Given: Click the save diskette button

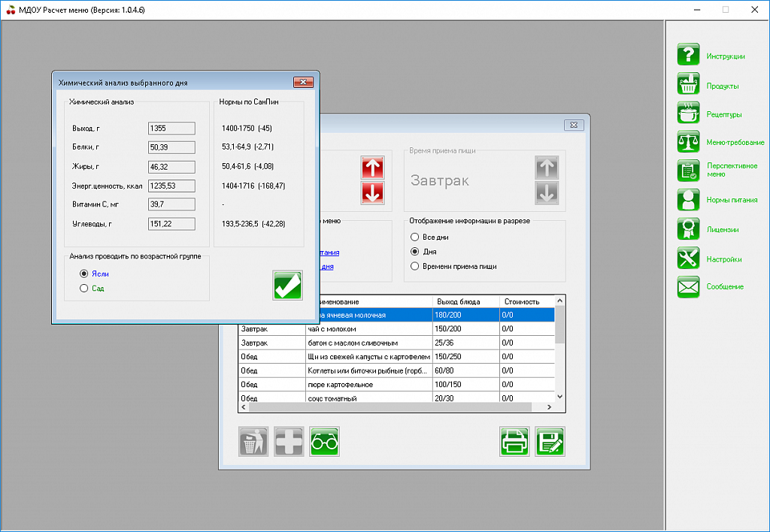Looking at the screenshot, I should click(550, 442).
